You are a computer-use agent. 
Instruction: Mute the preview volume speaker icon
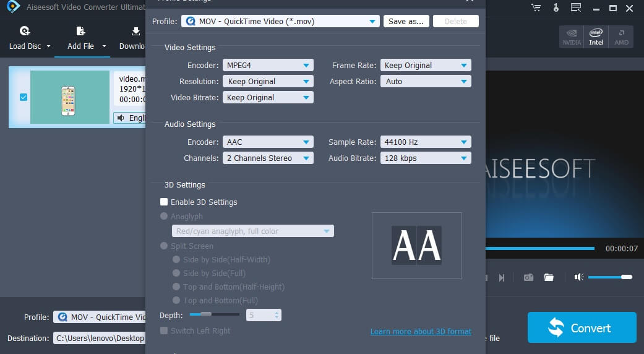(579, 277)
